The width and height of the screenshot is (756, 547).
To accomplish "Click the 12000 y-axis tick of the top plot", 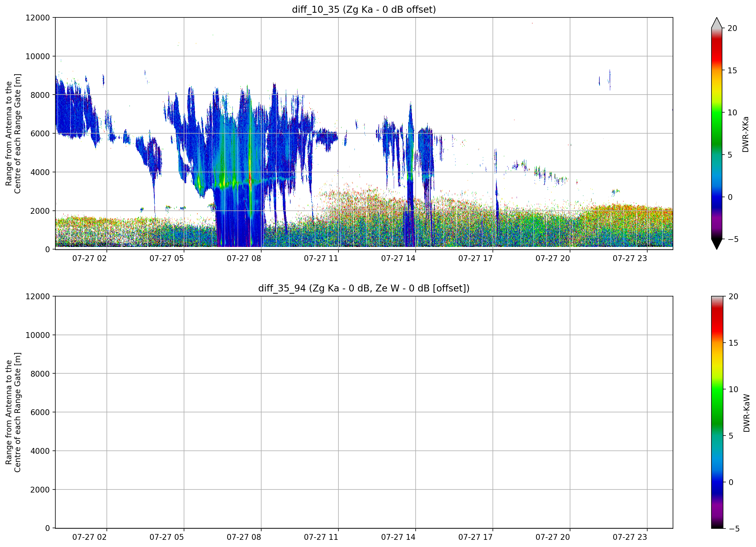I will click(38, 18).
